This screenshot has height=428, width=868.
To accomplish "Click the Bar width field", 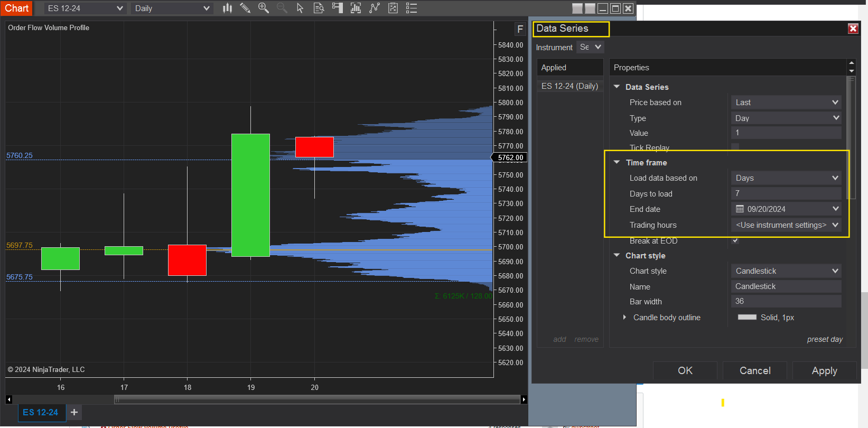I will (x=786, y=301).
